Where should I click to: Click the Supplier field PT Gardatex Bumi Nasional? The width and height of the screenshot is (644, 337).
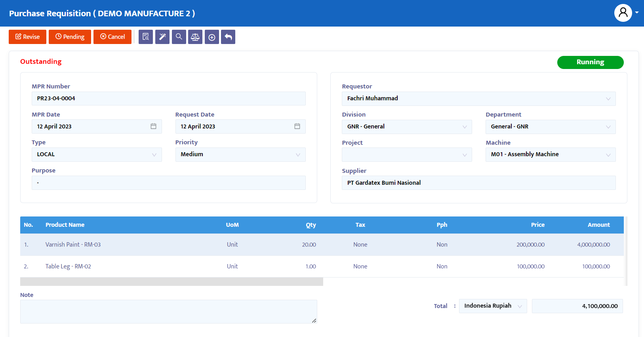pyautogui.click(x=479, y=183)
